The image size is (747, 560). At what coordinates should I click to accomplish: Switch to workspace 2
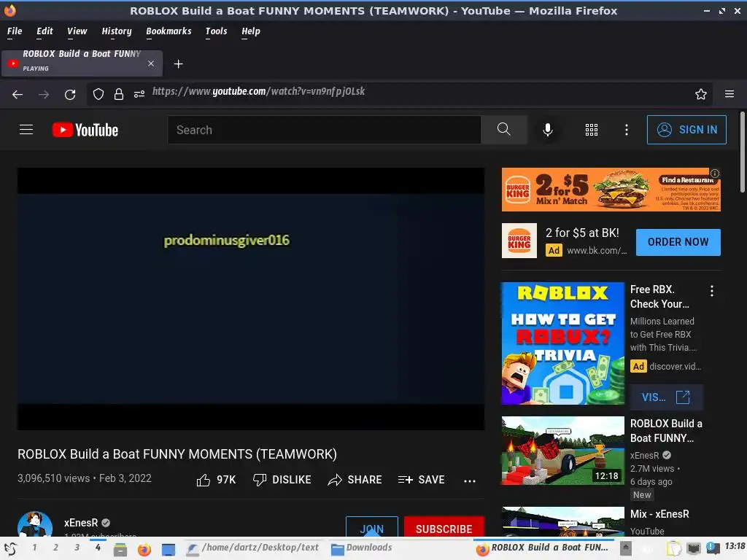[x=55, y=548]
